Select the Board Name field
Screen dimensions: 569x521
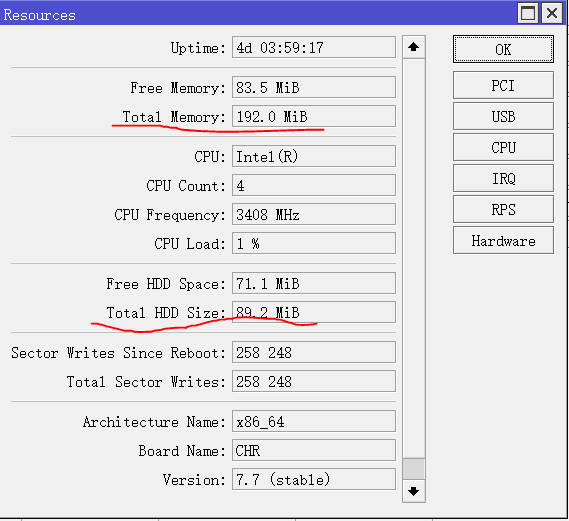click(x=314, y=450)
